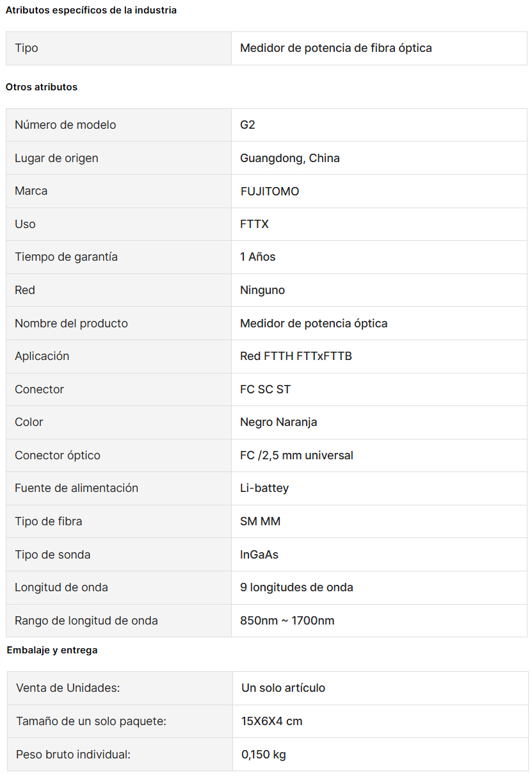Click the '850nm ~ 1700nm' wavelength range

pos(287,621)
